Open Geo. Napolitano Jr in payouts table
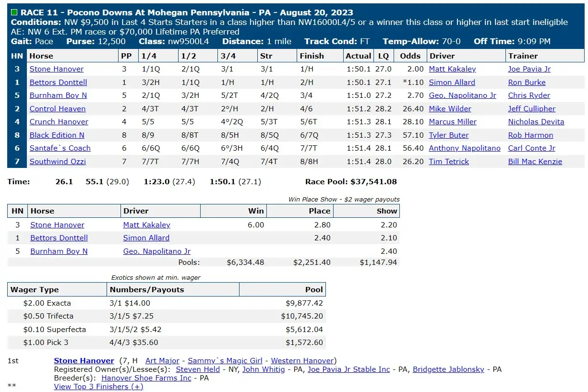588x392 pixels. point(157,251)
